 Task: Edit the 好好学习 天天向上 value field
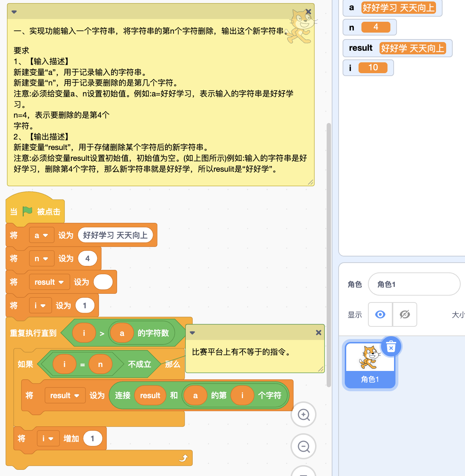[x=116, y=235]
